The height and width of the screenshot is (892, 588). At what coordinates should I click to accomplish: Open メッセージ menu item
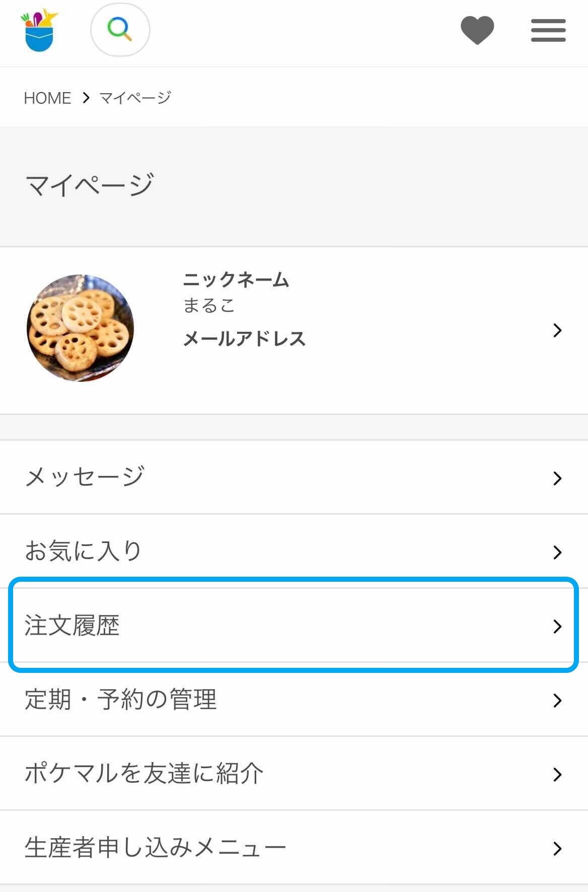(85, 477)
